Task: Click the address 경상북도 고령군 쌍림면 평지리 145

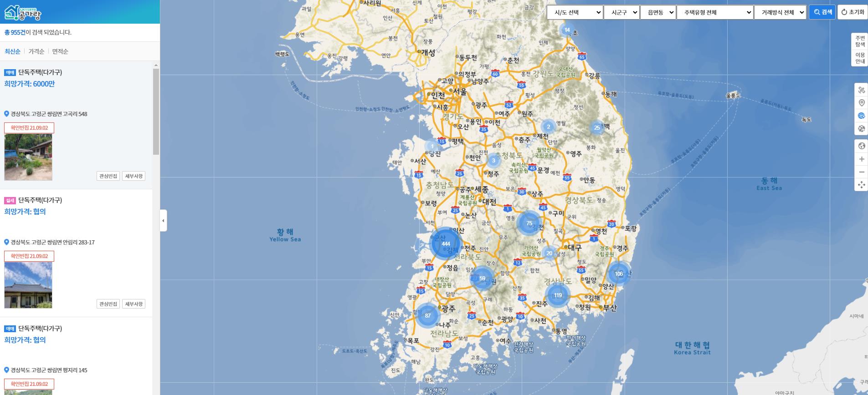Action: 49,370
